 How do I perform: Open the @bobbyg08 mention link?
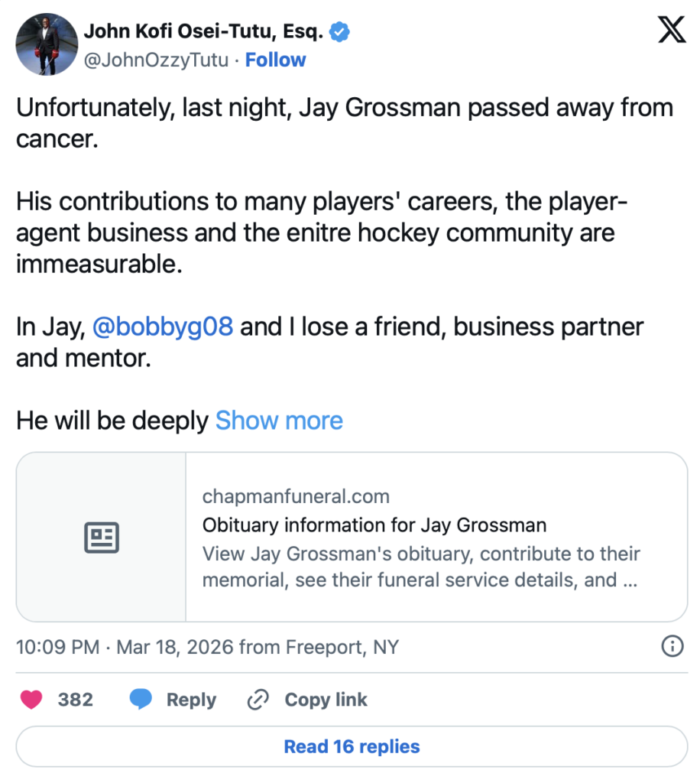(162, 327)
